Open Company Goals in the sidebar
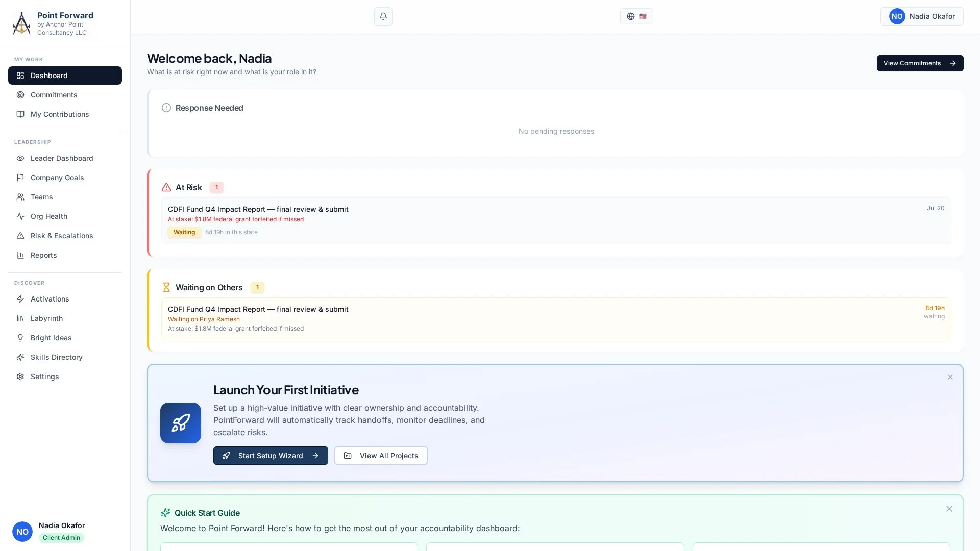 tap(65, 178)
